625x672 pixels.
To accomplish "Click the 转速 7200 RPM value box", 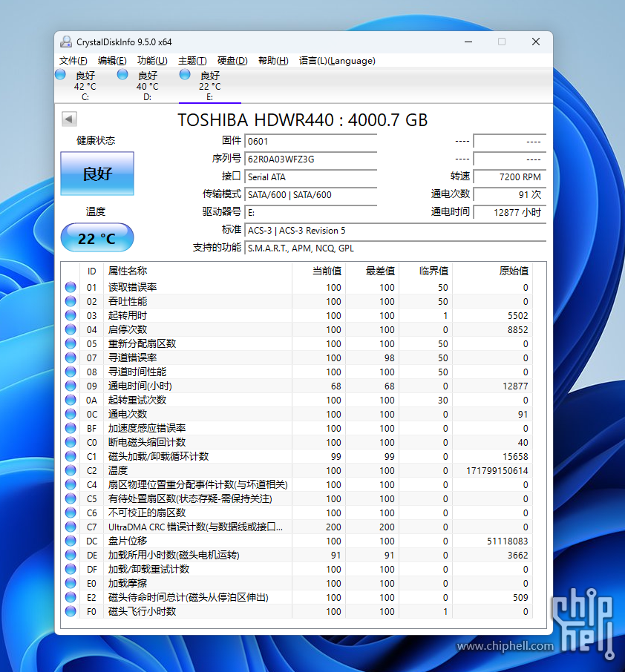I will [510, 177].
